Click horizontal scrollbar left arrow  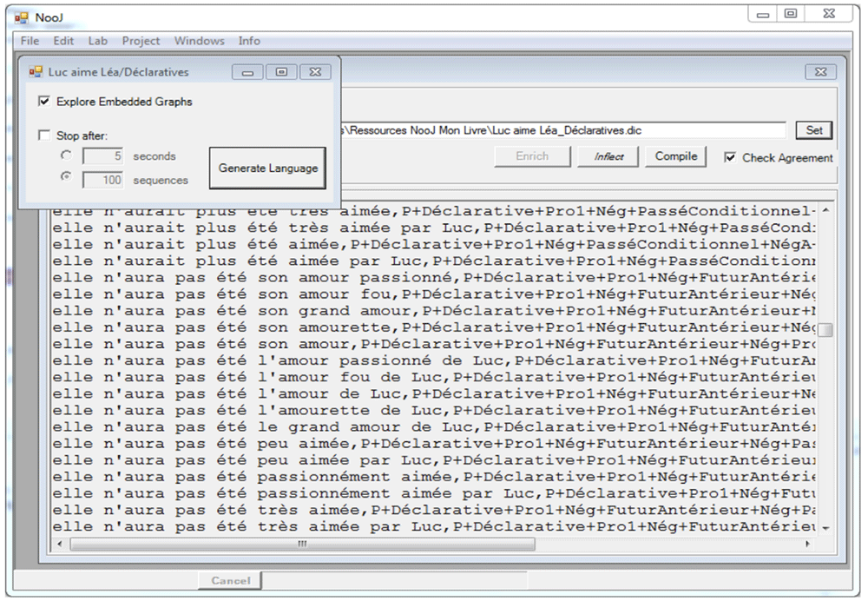pos(60,544)
